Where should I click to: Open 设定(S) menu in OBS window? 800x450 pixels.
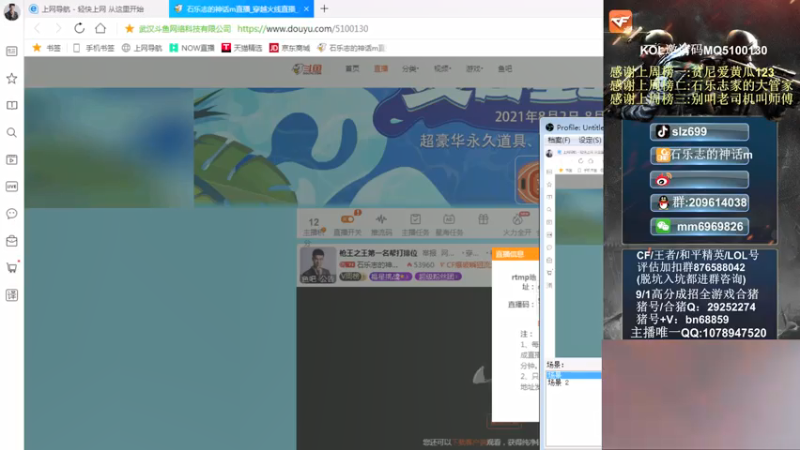pyautogui.click(x=589, y=140)
